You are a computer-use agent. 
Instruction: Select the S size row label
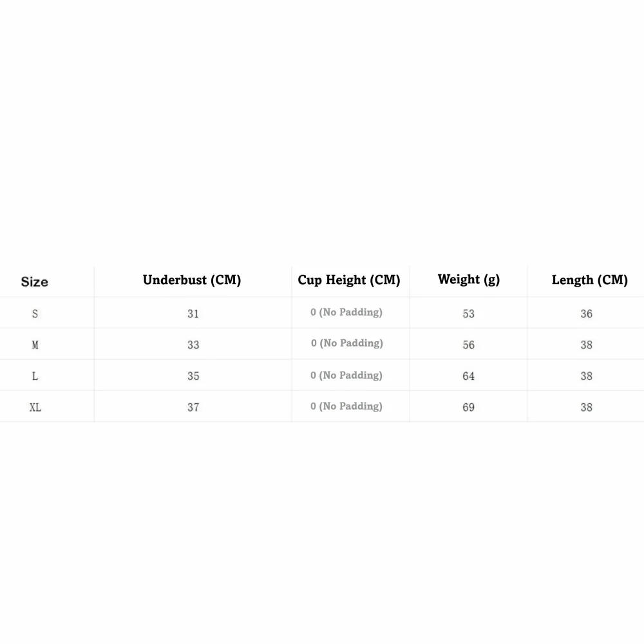35,314
